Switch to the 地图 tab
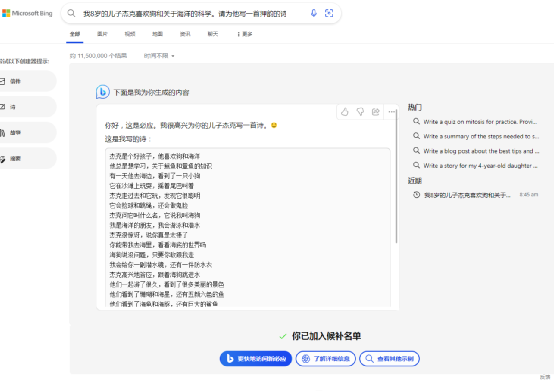 157,34
